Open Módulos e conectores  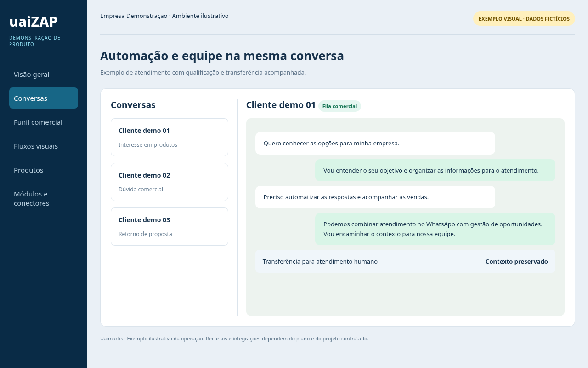(x=44, y=199)
